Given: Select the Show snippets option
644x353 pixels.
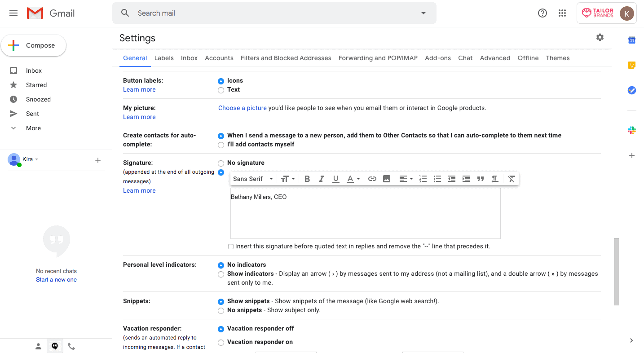Looking at the screenshot, I should click(x=221, y=302).
